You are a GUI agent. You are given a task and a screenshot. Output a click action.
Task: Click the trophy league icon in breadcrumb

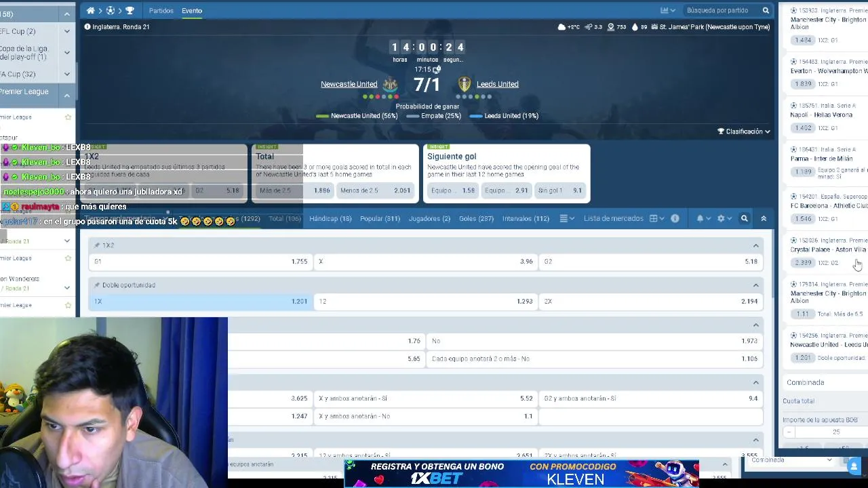(x=130, y=11)
